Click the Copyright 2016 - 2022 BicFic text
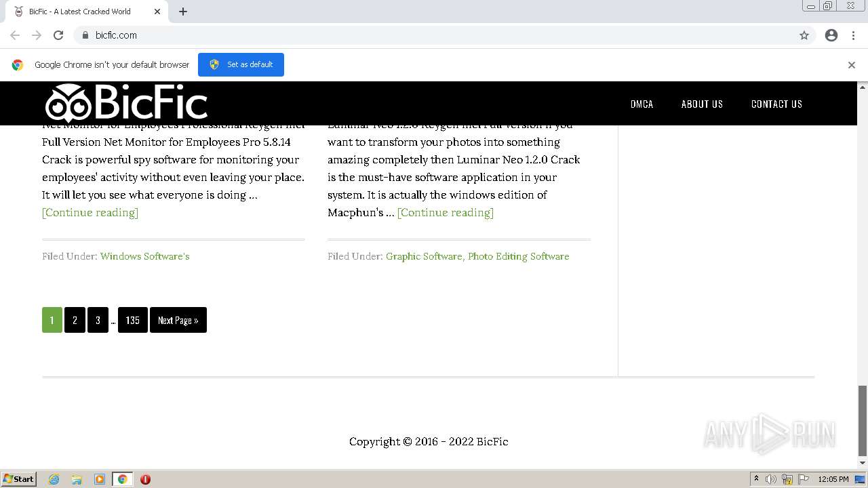This screenshot has width=868, height=488. click(x=429, y=441)
